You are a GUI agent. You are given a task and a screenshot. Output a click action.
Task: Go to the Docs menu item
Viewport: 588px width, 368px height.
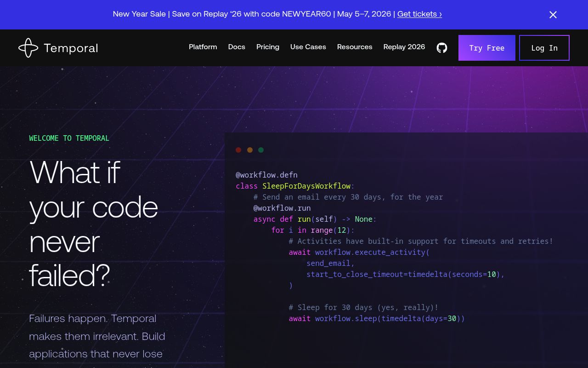(x=237, y=47)
